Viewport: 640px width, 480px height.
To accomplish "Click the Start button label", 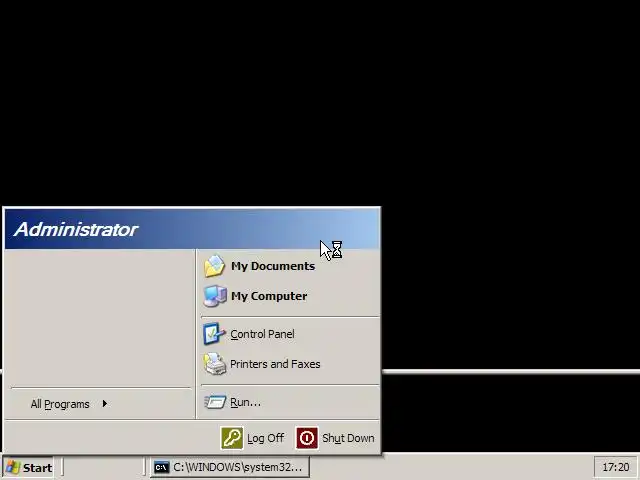I will point(37,468).
